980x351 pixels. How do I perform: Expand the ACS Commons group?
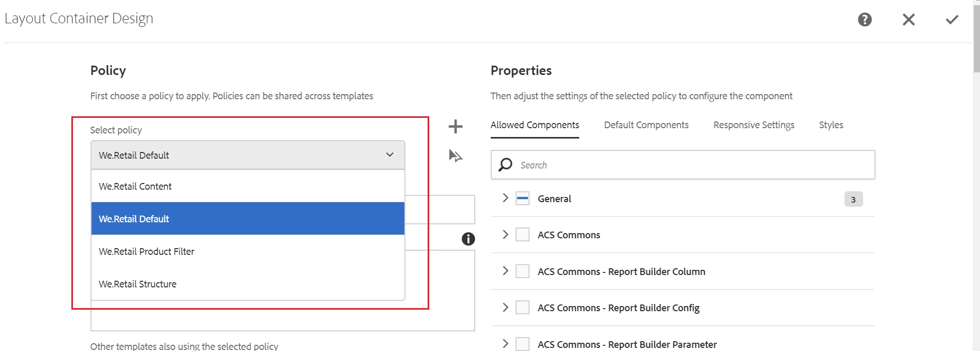tap(505, 234)
